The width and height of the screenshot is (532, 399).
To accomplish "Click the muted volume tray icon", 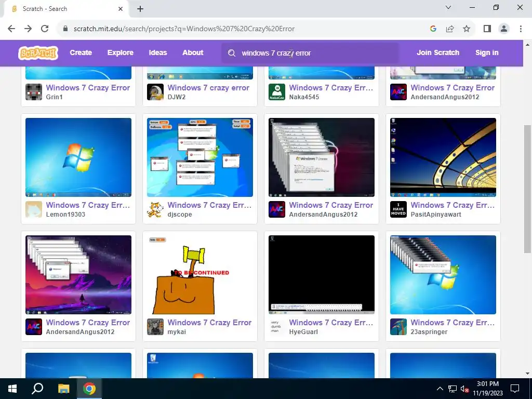I will [x=464, y=389].
